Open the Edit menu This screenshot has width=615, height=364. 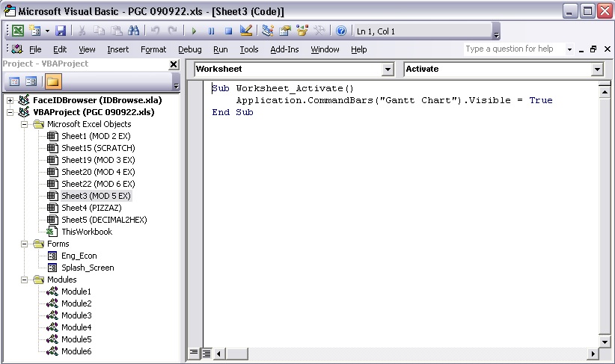tap(60, 49)
